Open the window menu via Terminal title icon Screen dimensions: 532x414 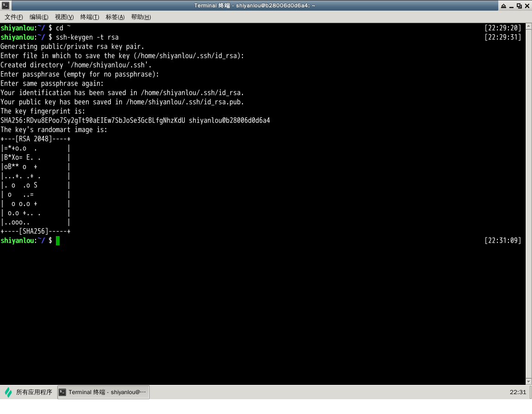5,6
